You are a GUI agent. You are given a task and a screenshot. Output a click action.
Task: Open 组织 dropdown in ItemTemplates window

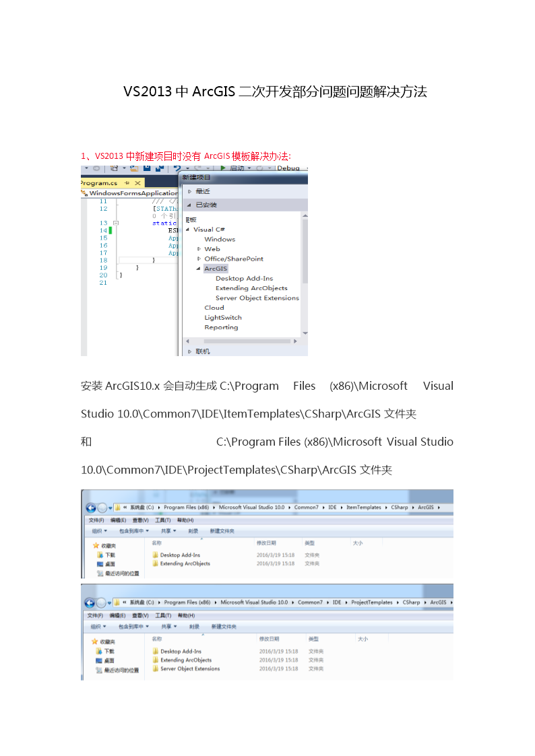coord(99,531)
